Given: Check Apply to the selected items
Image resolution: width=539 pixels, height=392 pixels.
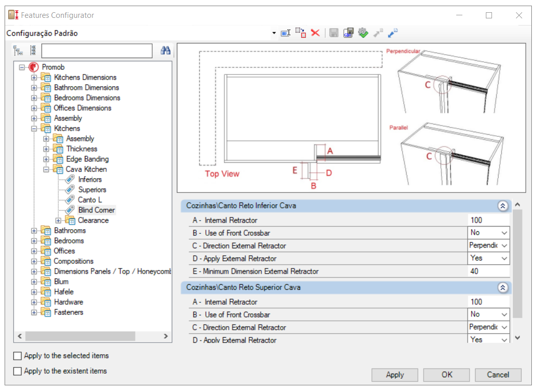Looking at the screenshot, I should (x=17, y=356).
